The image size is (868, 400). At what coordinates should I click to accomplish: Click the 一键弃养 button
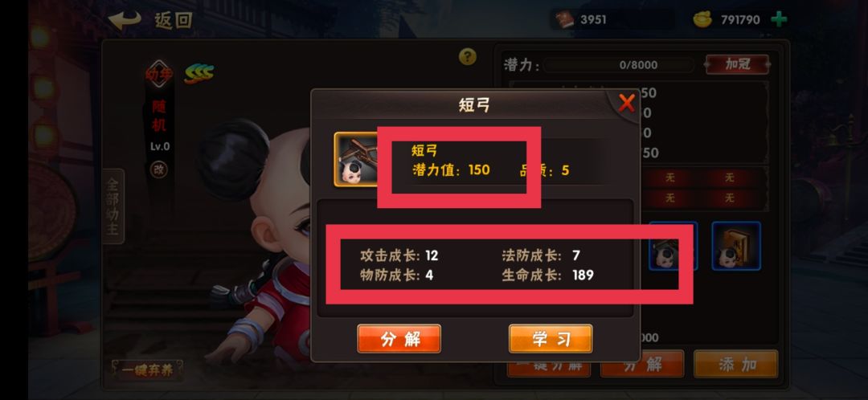[147, 370]
